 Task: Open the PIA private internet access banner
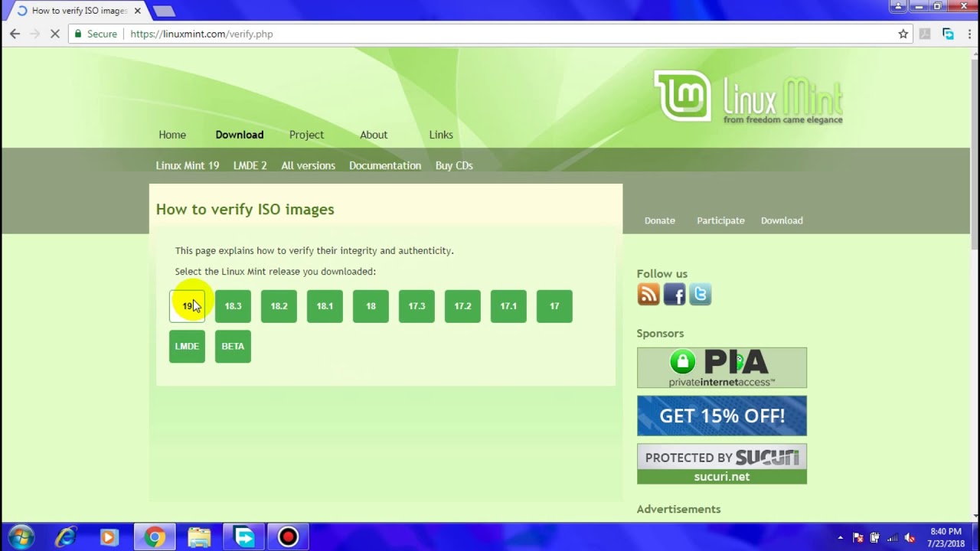pyautogui.click(x=722, y=368)
